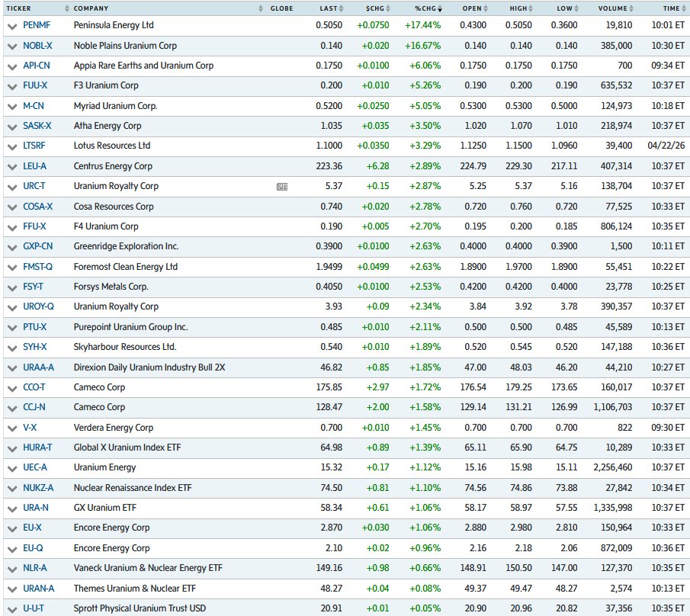Select the 1,106,703 volume value
The width and height of the screenshot is (690, 616).
coord(612,407)
